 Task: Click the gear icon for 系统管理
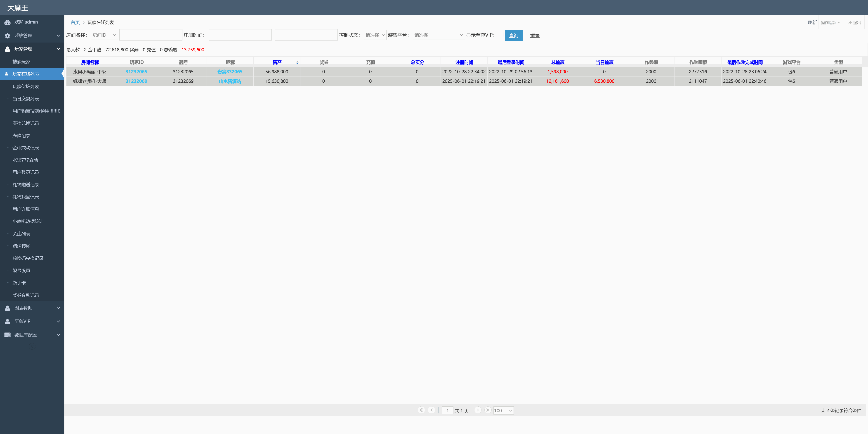pyautogui.click(x=7, y=36)
